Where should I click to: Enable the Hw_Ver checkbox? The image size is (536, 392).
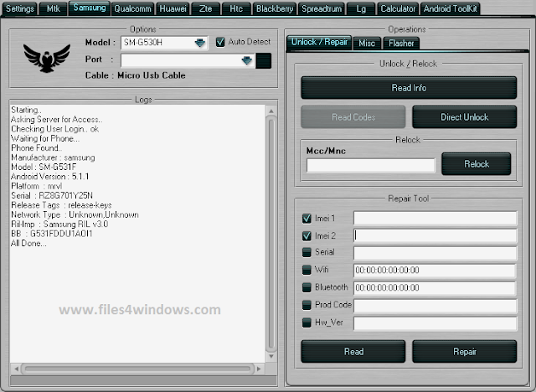307,322
